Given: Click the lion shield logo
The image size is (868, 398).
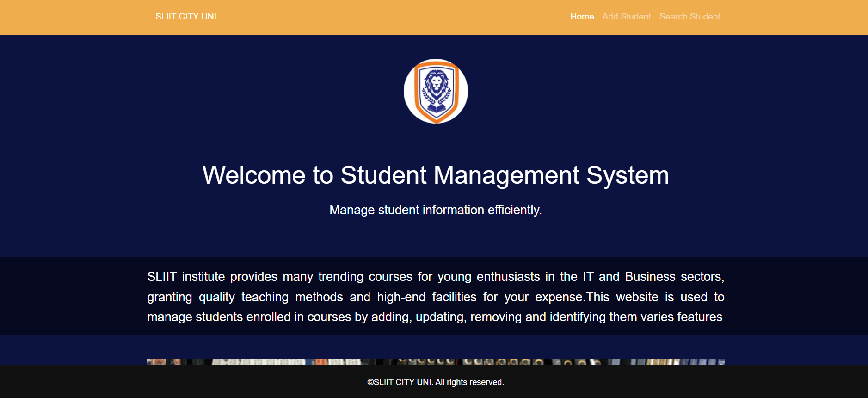Looking at the screenshot, I should (436, 91).
